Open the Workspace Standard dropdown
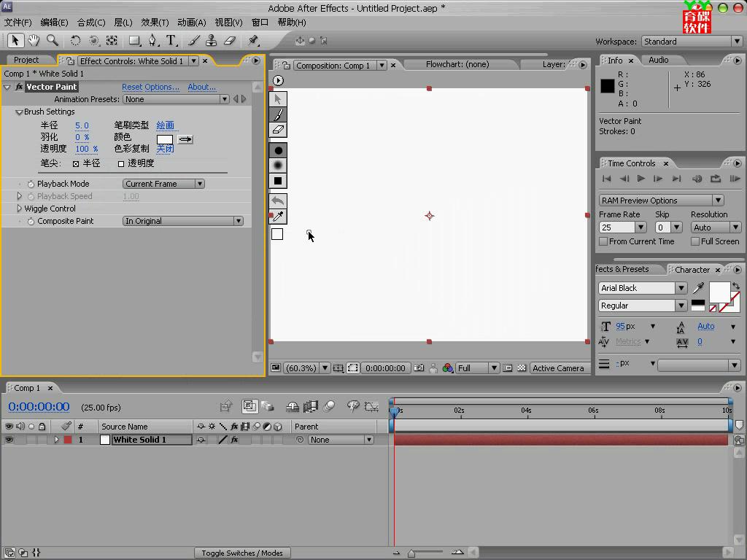This screenshot has width=747, height=560. (692, 42)
